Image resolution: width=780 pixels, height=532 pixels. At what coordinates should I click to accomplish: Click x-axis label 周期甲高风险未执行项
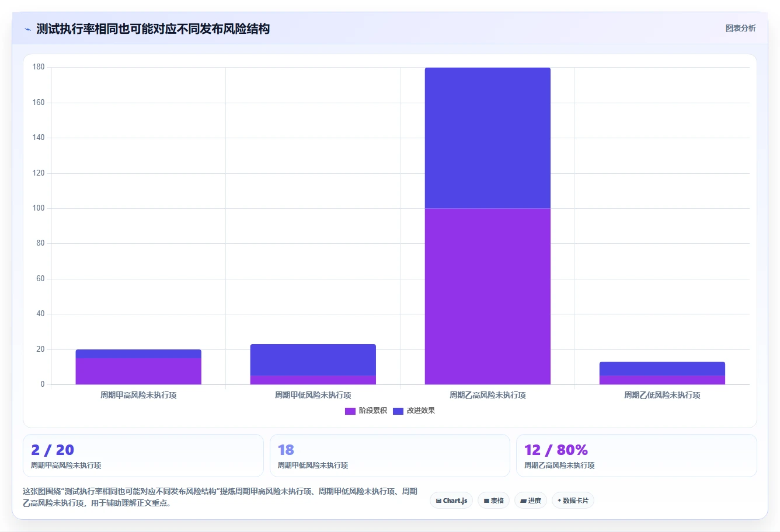(x=138, y=395)
